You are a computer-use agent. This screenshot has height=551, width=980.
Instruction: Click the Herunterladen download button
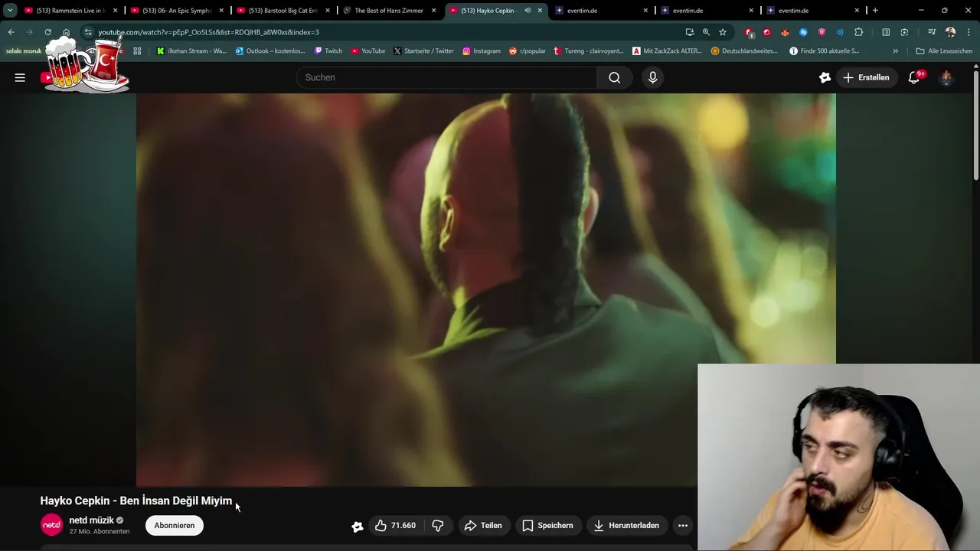626,526
